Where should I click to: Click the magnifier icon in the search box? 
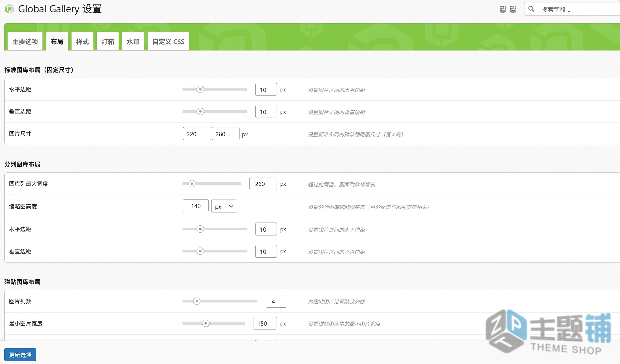point(531,9)
